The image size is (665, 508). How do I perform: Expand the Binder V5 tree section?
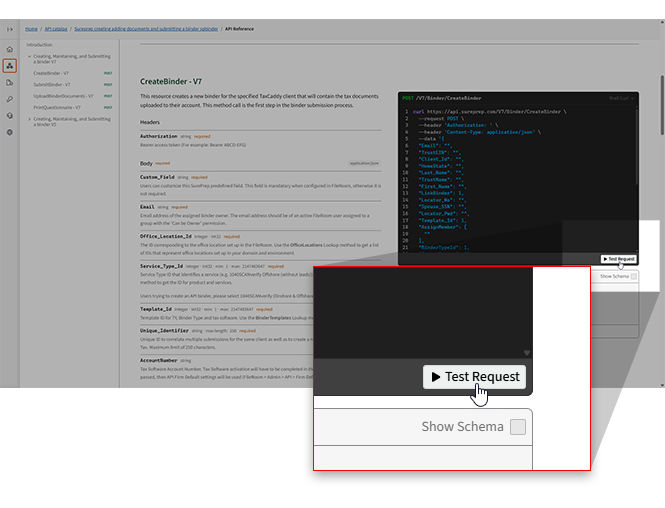(29, 119)
